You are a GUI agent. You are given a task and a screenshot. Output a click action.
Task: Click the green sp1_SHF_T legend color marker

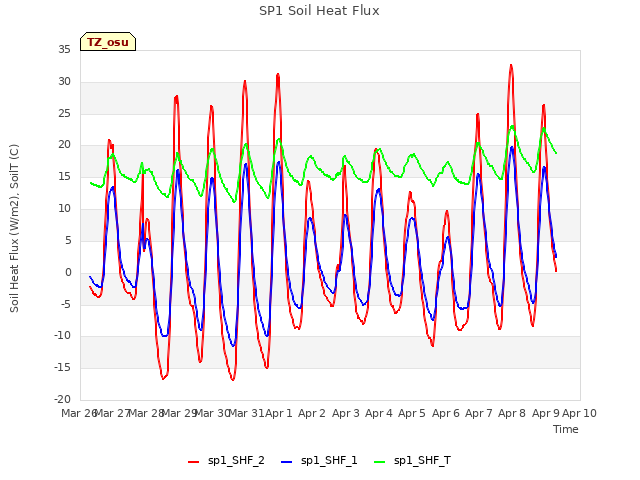tap(380, 462)
